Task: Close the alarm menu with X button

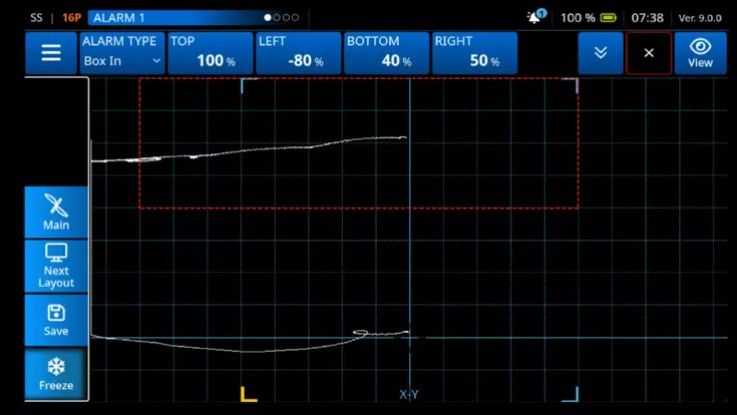Action: [x=649, y=53]
